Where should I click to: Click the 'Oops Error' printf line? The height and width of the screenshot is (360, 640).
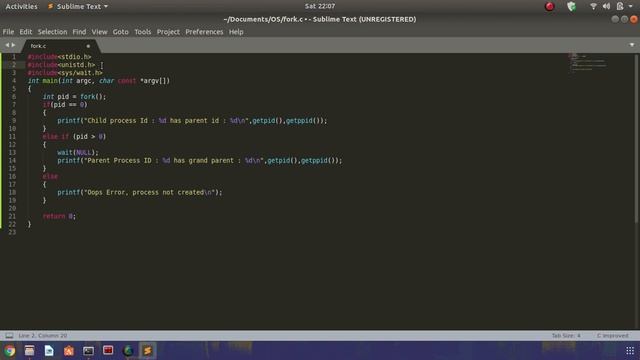click(140, 193)
